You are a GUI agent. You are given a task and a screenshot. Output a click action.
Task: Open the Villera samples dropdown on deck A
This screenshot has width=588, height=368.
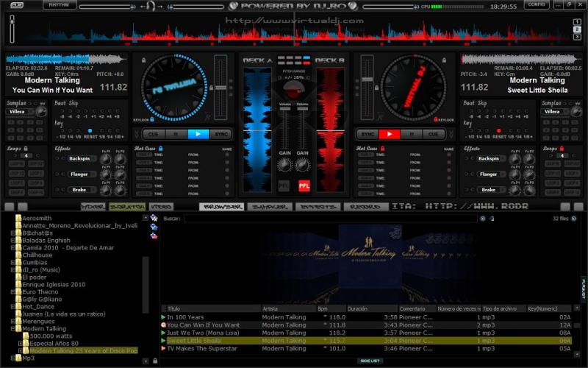(x=19, y=112)
